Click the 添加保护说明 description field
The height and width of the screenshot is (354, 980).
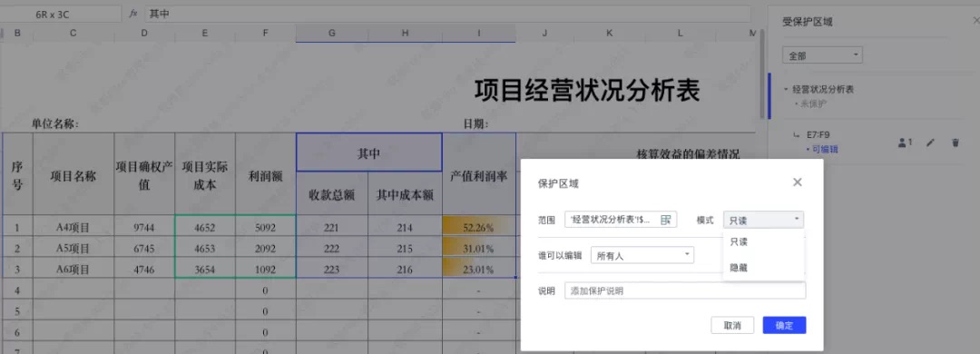coord(685,290)
